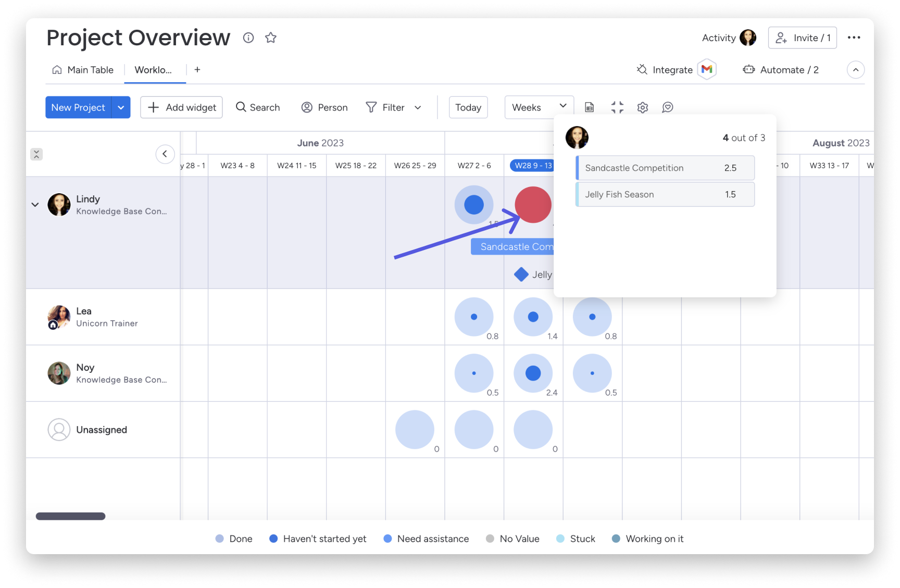Switch to the Main Table tab
Image resolution: width=900 pixels, height=588 pixels.
[83, 70]
